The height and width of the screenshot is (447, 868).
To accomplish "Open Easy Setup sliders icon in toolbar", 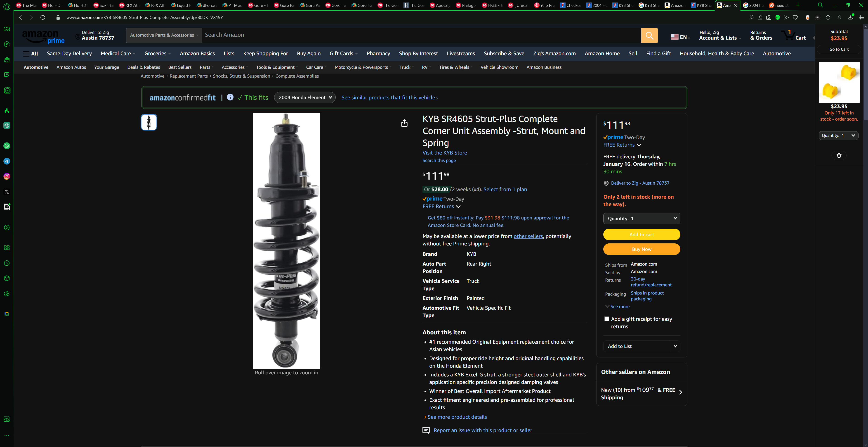I will tap(861, 17).
